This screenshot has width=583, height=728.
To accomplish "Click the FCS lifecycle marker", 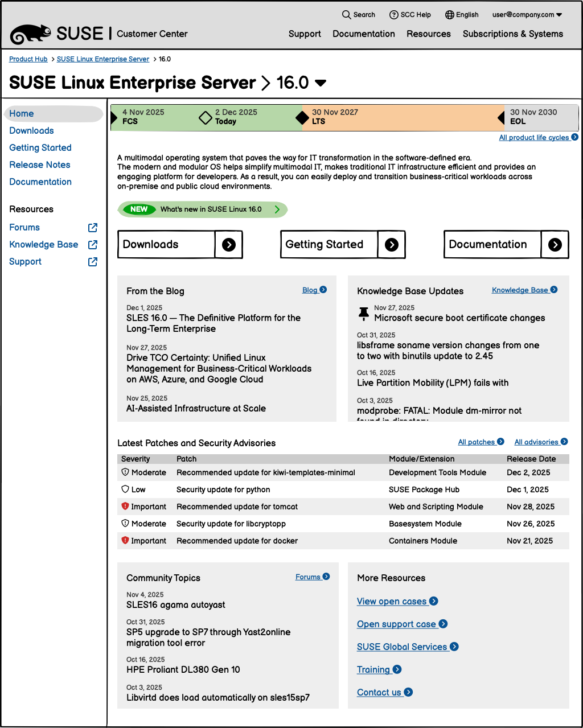I will click(x=114, y=118).
